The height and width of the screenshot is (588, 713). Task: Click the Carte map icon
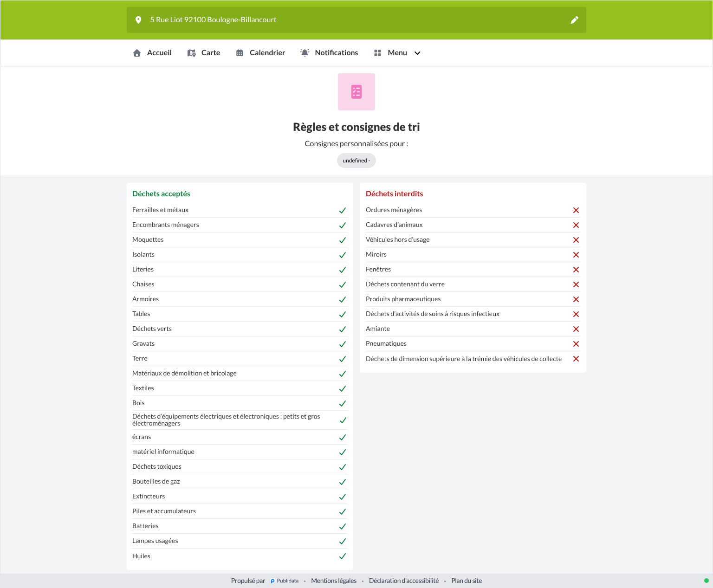pos(191,53)
